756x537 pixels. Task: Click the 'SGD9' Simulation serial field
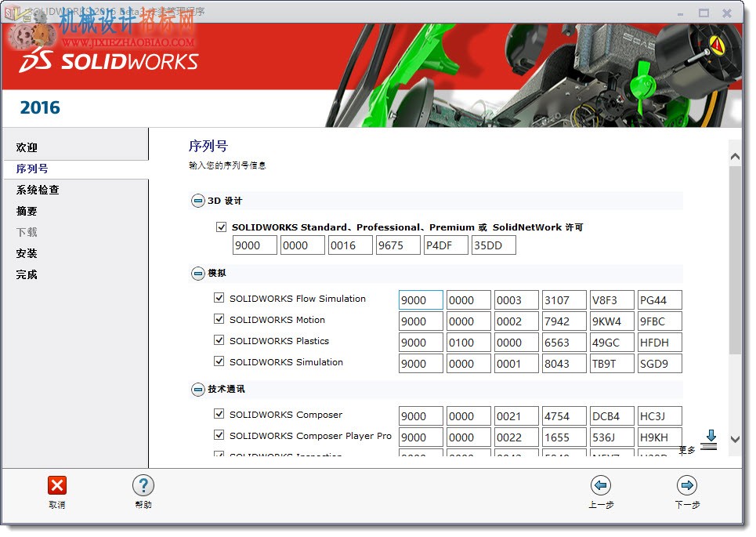click(660, 364)
